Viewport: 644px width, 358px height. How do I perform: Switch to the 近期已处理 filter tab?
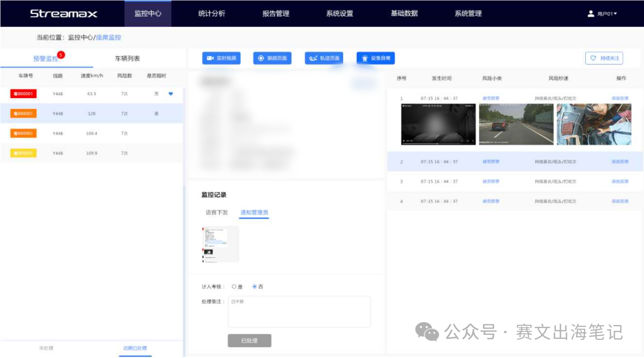point(135,348)
